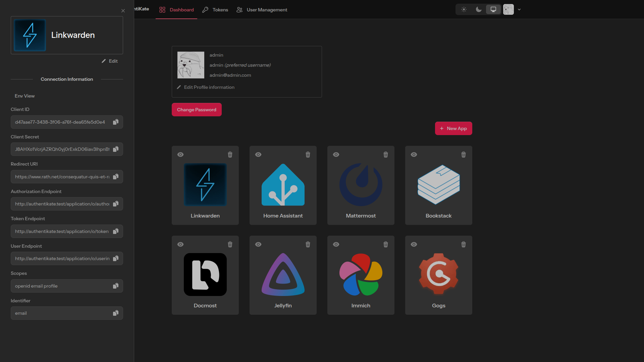Expand the user menu chevron
The image size is (644, 362).
click(x=519, y=9)
